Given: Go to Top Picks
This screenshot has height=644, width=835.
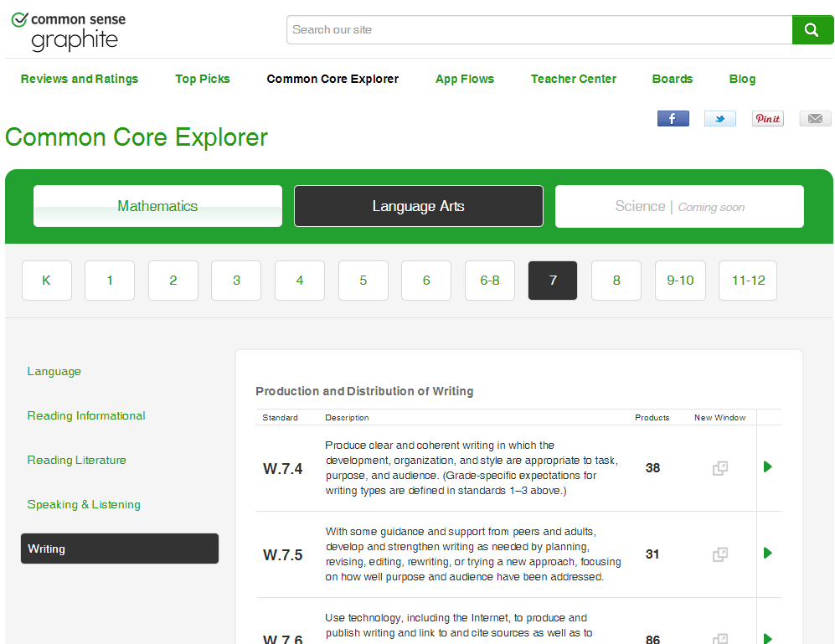Looking at the screenshot, I should (203, 79).
